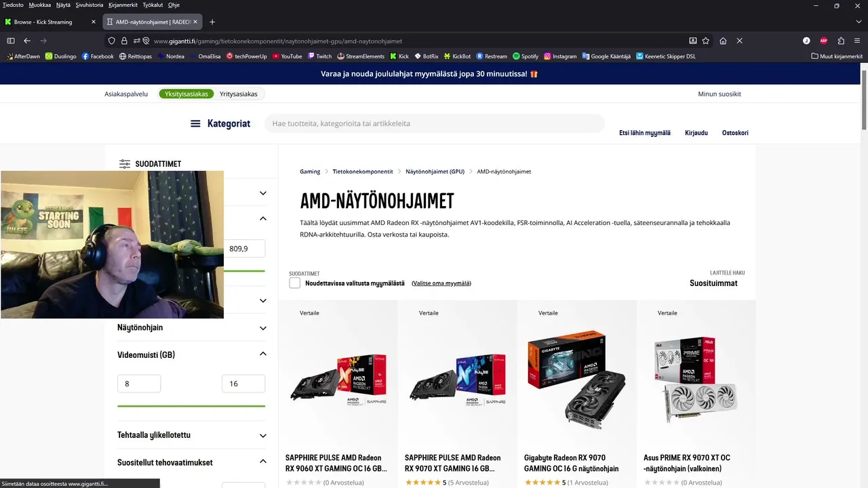Click the Videomuisti minimum value 8 field

[x=139, y=384]
